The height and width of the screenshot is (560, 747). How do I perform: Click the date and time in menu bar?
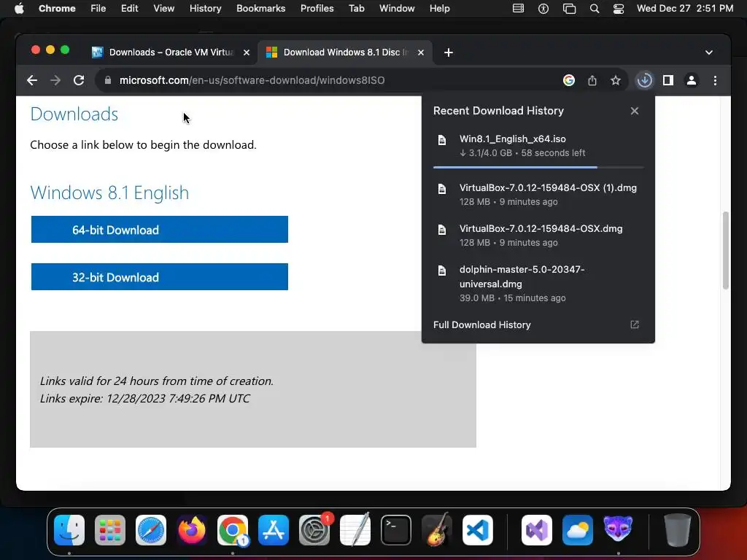point(685,9)
